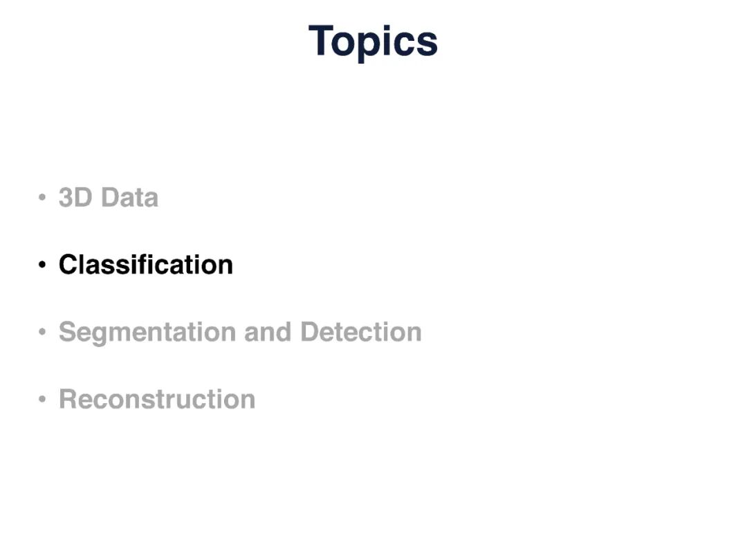Click the digit 3 in 3D Data
The width and height of the screenshot is (747, 560).
[x=67, y=198]
